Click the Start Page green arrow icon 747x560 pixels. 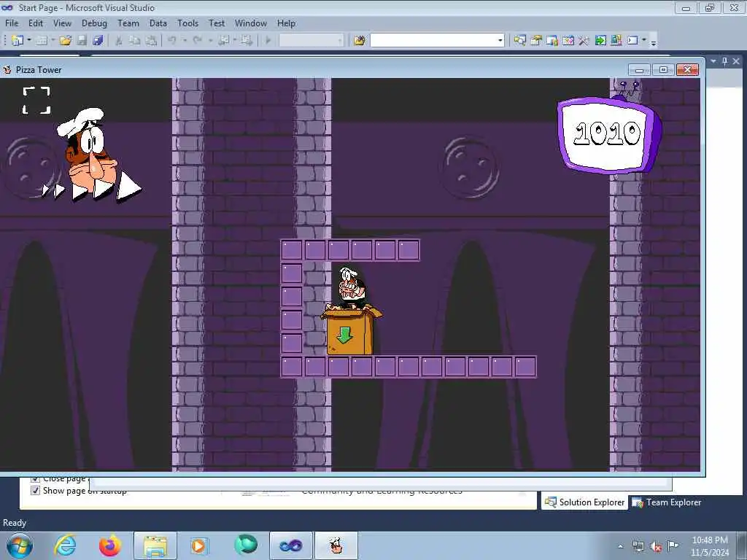point(600,41)
